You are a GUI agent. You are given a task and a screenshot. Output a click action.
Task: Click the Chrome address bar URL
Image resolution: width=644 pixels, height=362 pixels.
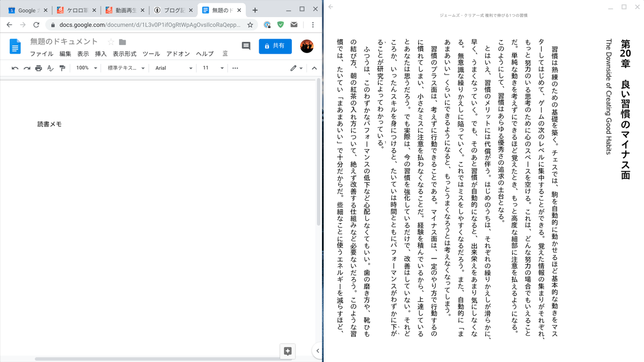pos(150,25)
